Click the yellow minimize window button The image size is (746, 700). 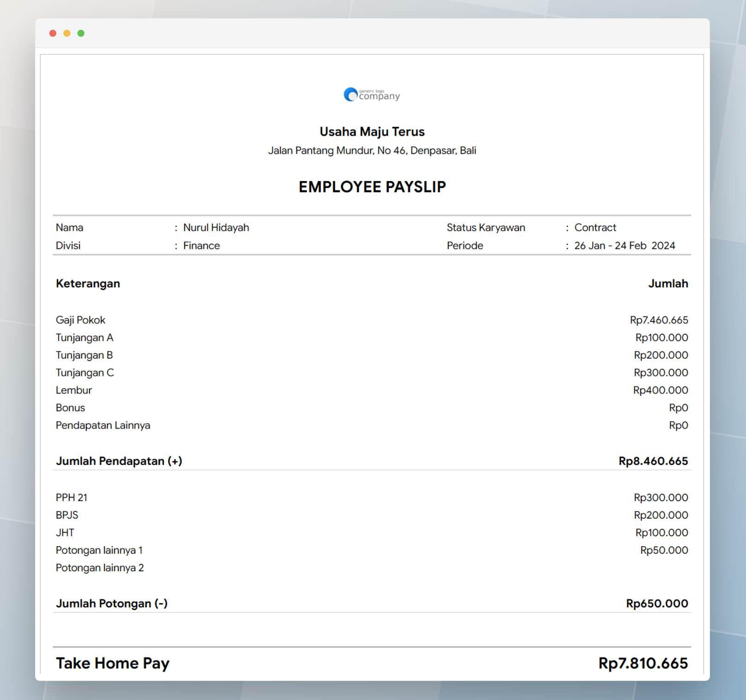coord(67,33)
